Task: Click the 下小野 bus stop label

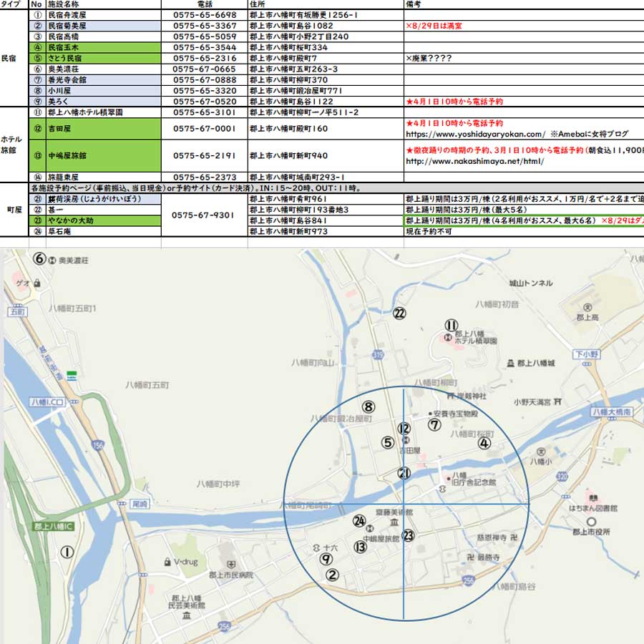Action: coord(586,354)
